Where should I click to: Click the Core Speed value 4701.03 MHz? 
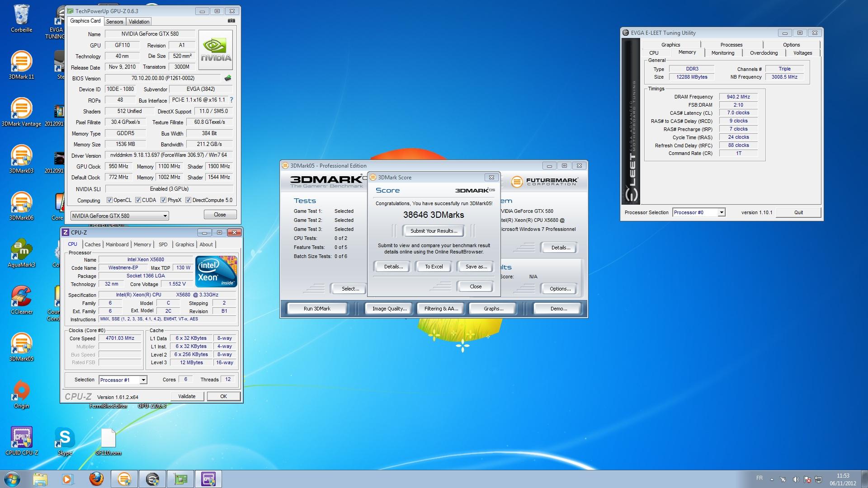[120, 338]
